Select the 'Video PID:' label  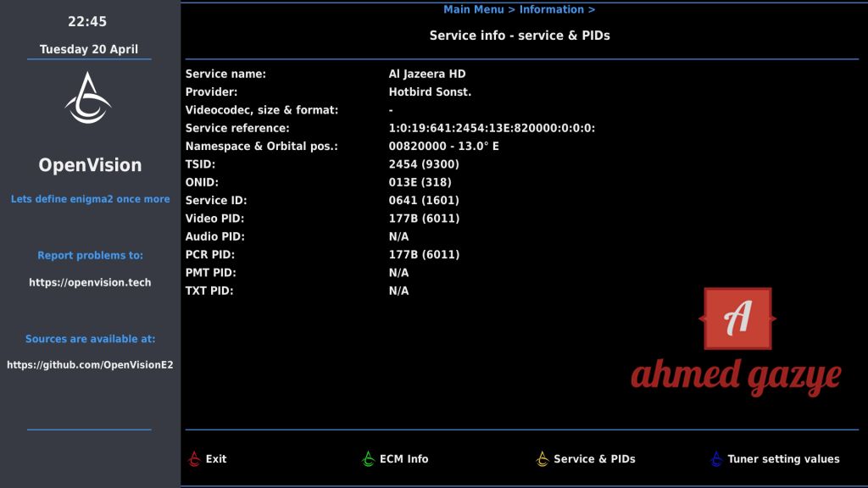[214, 219]
